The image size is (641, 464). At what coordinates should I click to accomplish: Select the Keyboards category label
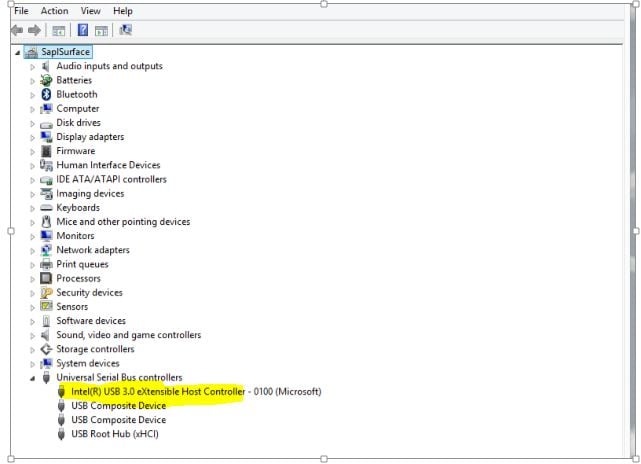78,208
